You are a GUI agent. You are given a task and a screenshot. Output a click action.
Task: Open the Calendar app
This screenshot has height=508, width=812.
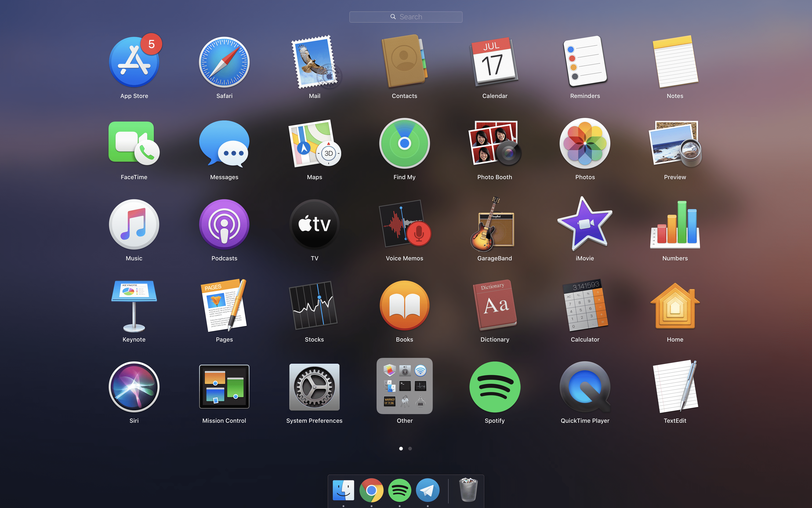tap(495, 62)
